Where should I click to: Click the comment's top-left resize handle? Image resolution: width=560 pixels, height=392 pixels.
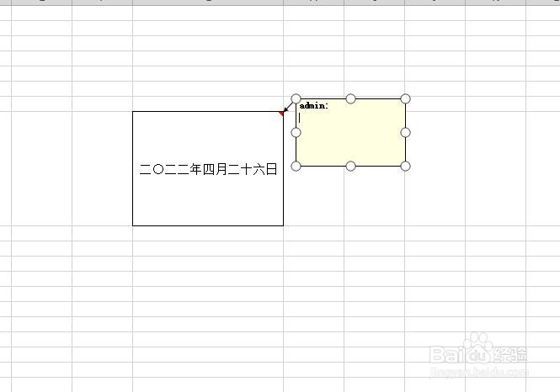[296, 98]
